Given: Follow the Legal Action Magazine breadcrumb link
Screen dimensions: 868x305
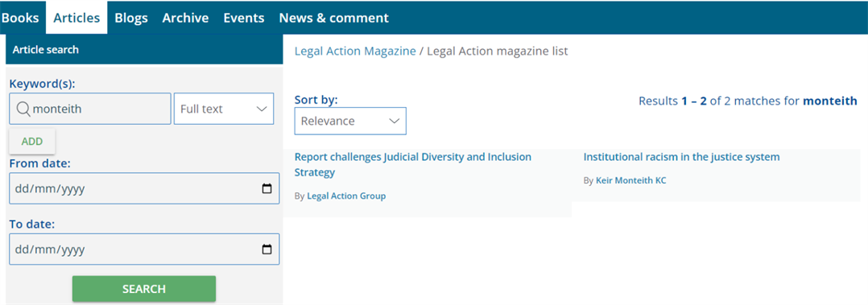Looking at the screenshot, I should click(x=355, y=52).
